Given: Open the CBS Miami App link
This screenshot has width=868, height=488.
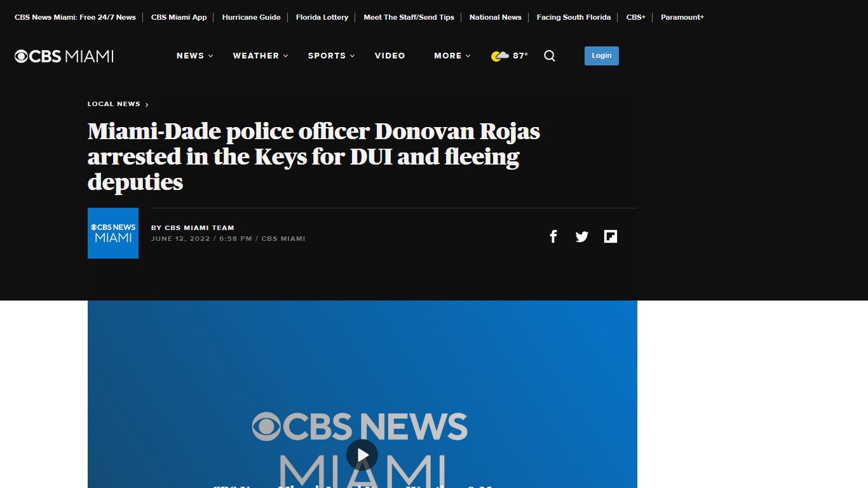Looking at the screenshot, I should pyautogui.click(x=179, y=17).
